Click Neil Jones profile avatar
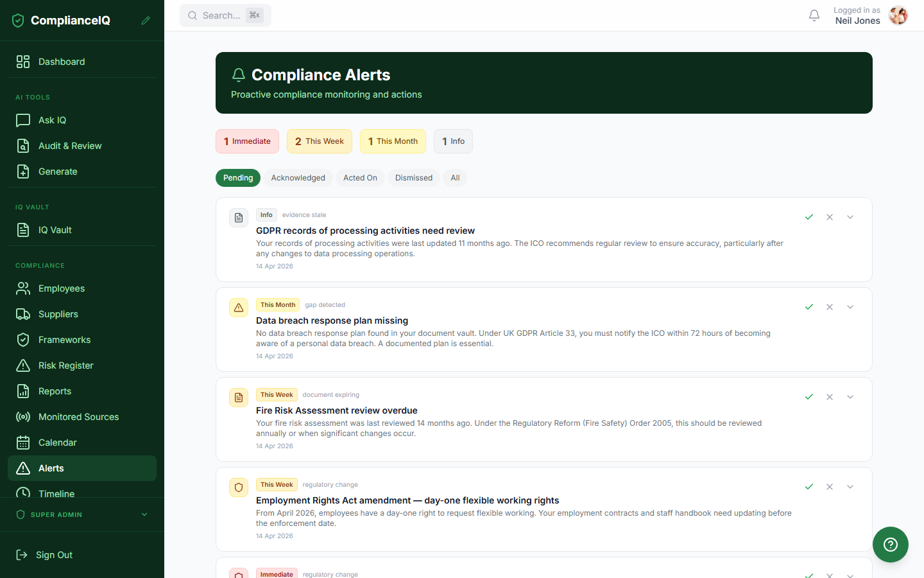Viewport: 924px width, 578px height. click(898, 15)
